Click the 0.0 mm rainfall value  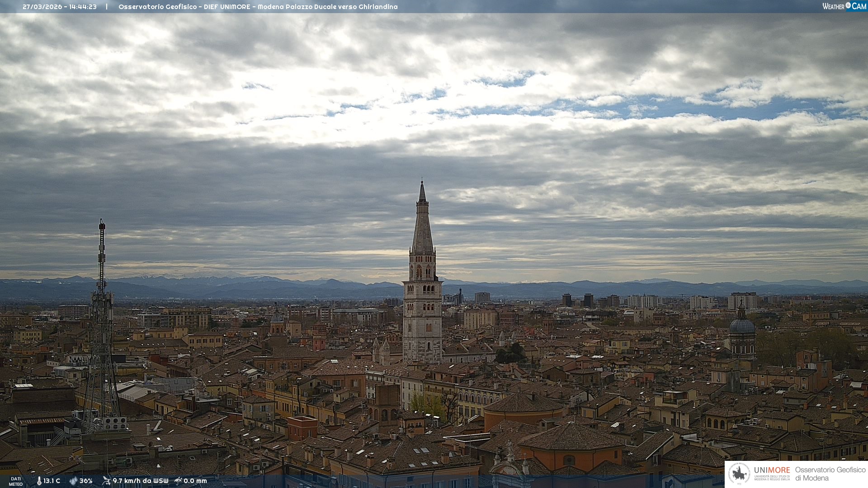(x=195, y=481)
